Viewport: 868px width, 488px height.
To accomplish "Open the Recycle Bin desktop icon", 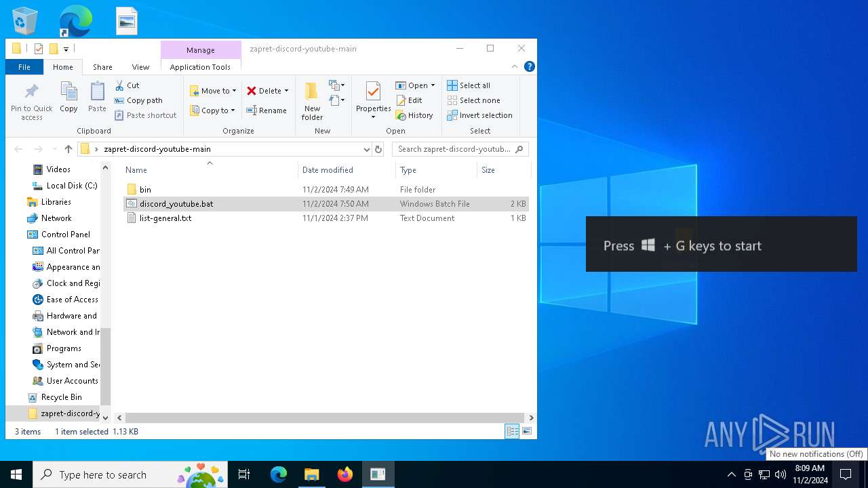I will pos(25,21).
